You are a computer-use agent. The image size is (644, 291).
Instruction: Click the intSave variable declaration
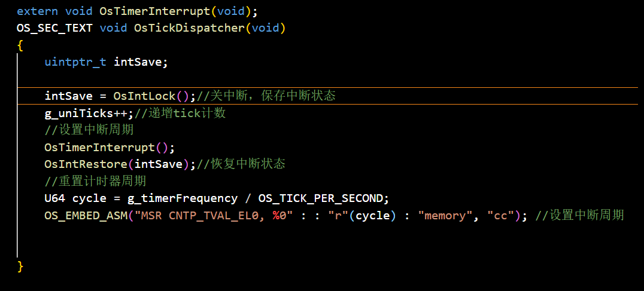[x=138, y=62]
